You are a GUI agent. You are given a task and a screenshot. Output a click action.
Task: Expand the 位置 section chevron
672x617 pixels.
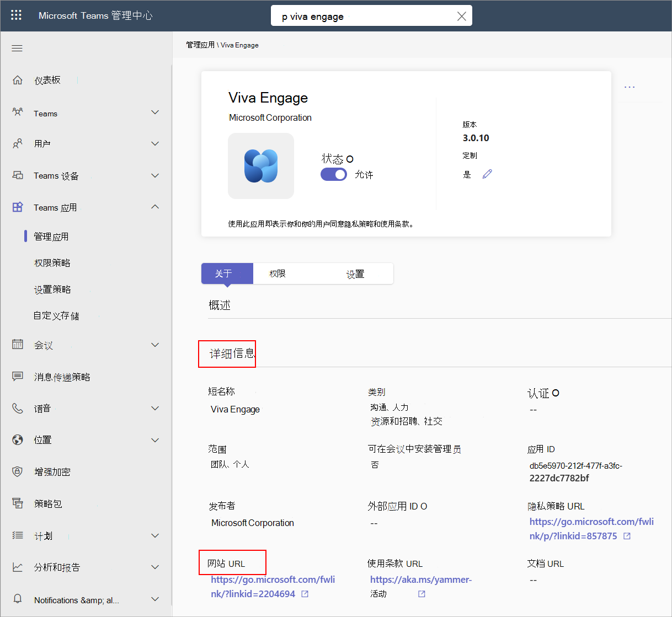155,440
